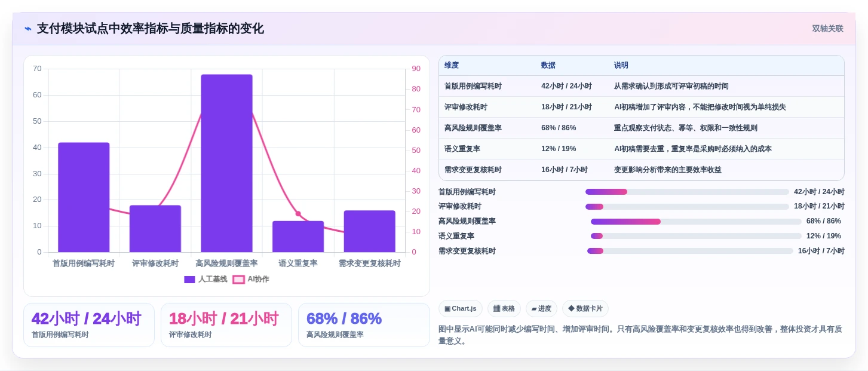
Task: Click progress list label 需求变更复核耗时
Action: tap(467, 251)
